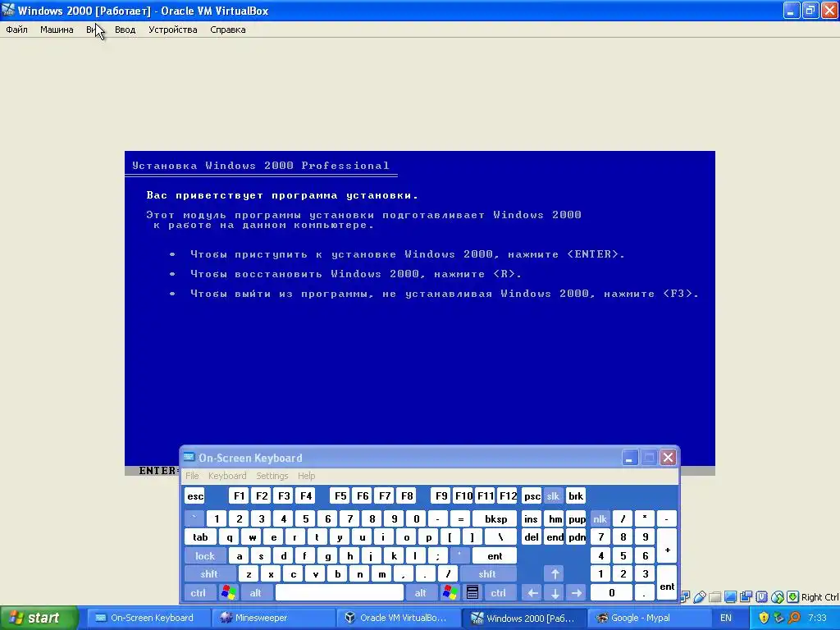Screen dimensions: 840x630
Task: Toggle the right ctrl key
Action: (498, 592)
